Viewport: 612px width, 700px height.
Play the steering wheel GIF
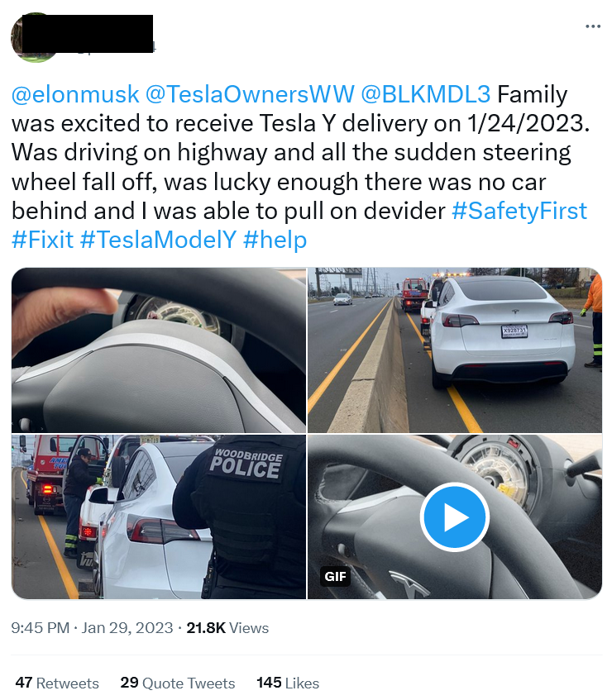(454, 517)
